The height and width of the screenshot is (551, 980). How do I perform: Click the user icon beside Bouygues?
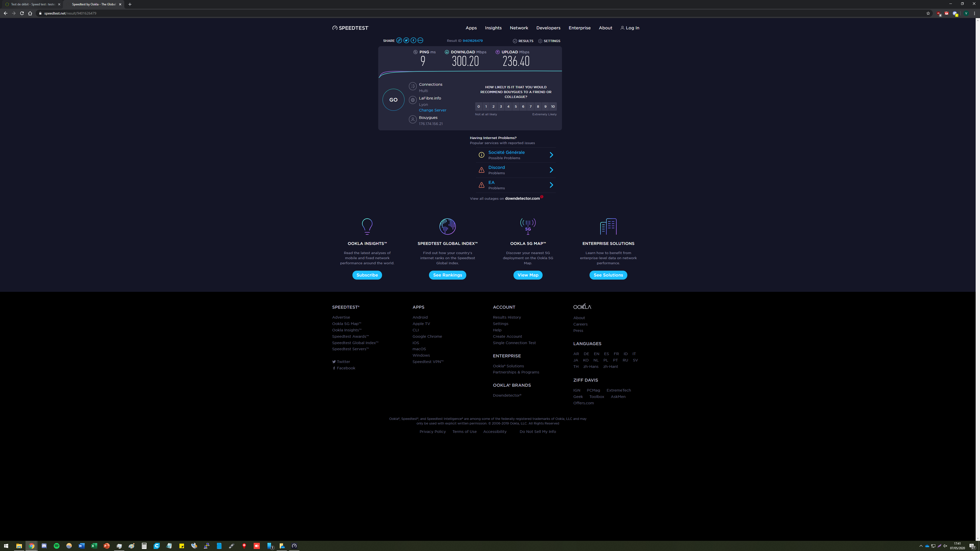413,119
